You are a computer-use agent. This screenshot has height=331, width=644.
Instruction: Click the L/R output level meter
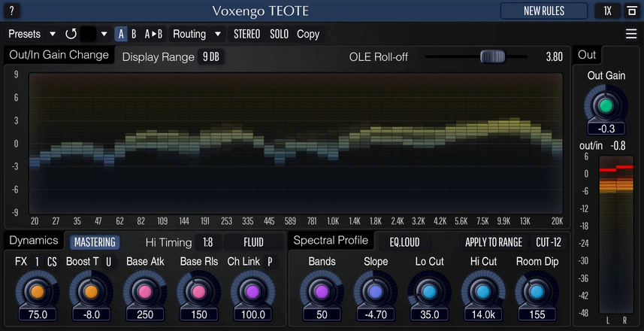click(616, 235)
